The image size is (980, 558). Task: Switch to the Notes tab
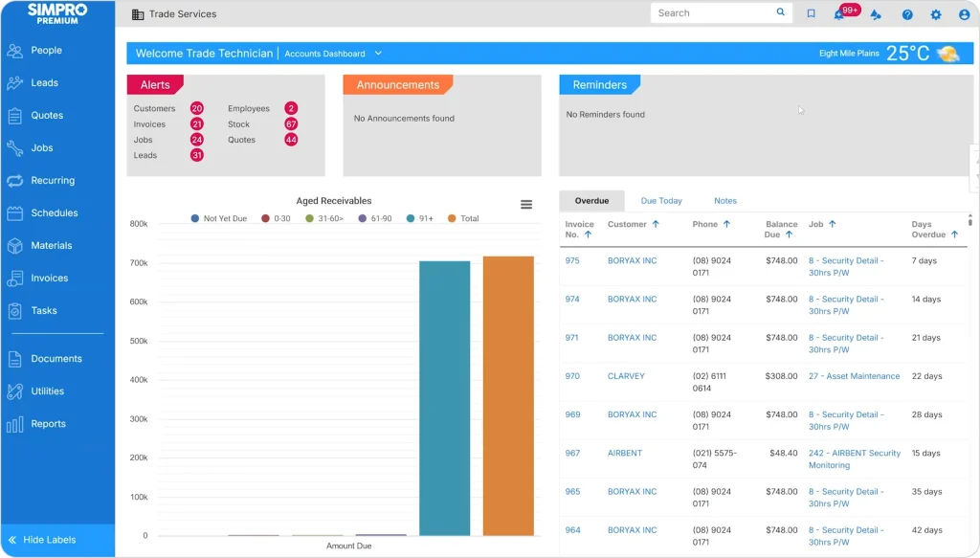pos(725,201)
